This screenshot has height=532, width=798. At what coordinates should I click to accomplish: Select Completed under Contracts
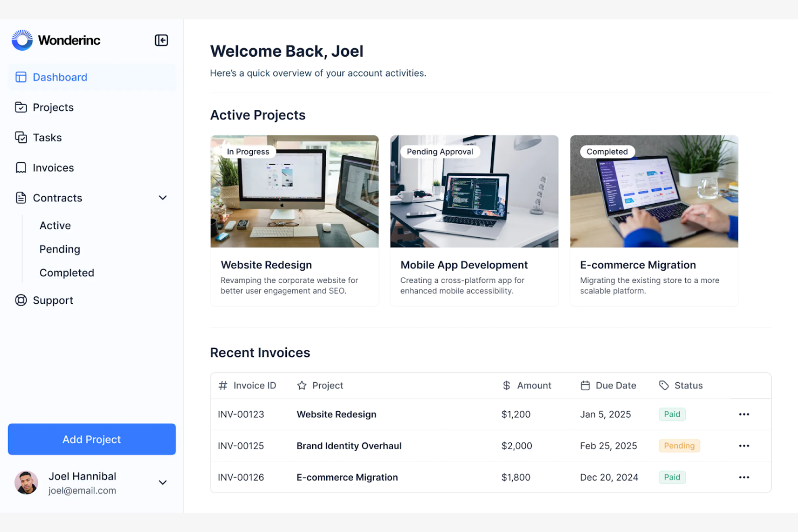click(66, 273)
